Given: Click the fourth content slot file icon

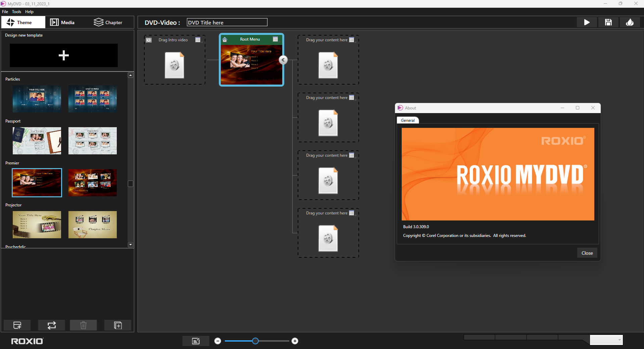Looking at the screenshot, I should point(328,238).
